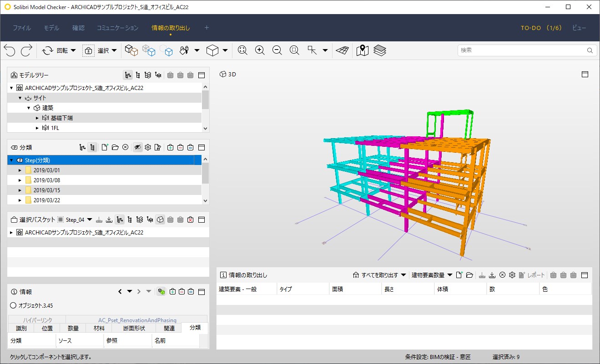Switch to the 確認 tab
Viewport: 600px width, 364px height.
click(78, 28)
